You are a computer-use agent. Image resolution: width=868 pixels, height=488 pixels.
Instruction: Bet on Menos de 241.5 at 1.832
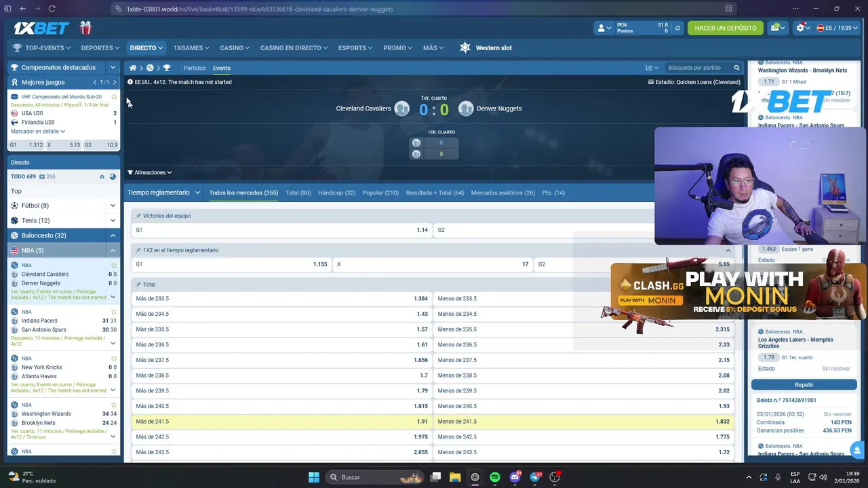pos(584,422)
